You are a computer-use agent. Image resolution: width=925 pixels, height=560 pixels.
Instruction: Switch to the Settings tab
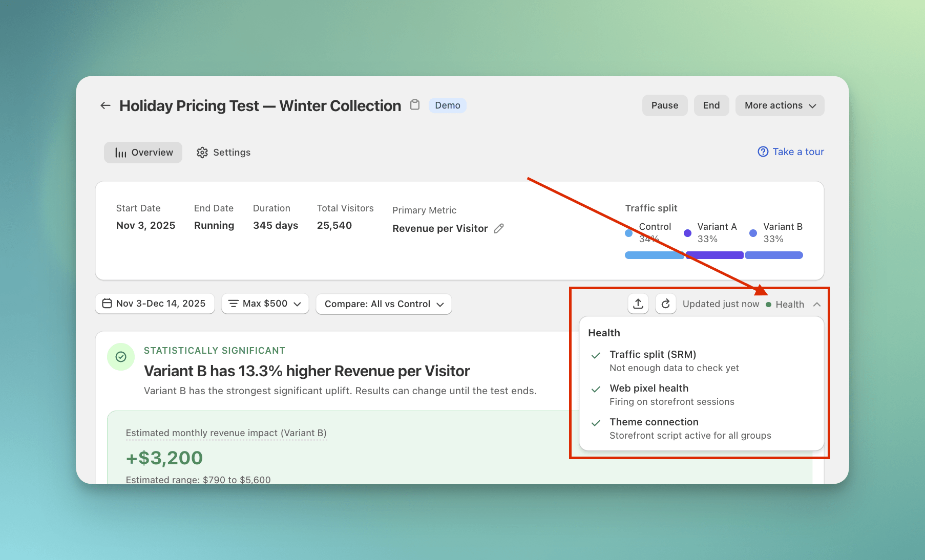point(224,153)
